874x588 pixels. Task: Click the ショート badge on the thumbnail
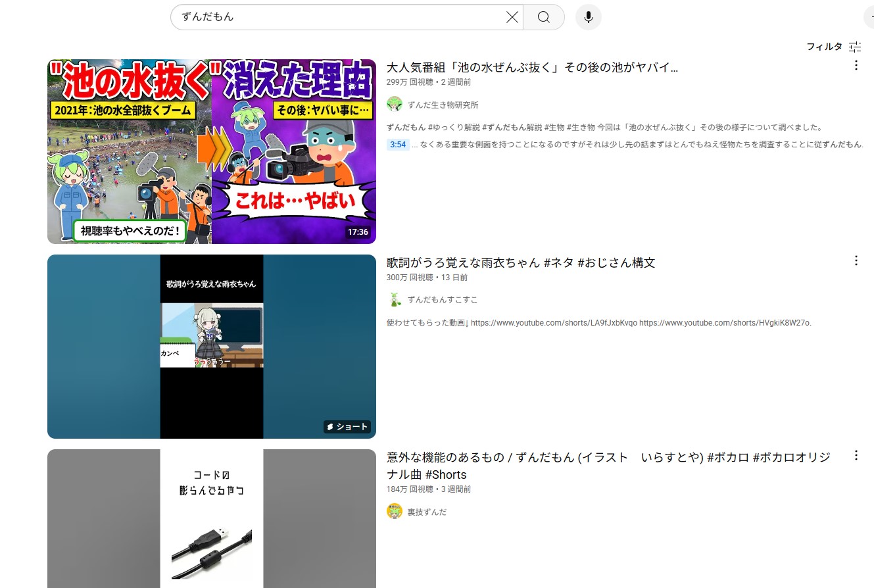tap(347, 427)
